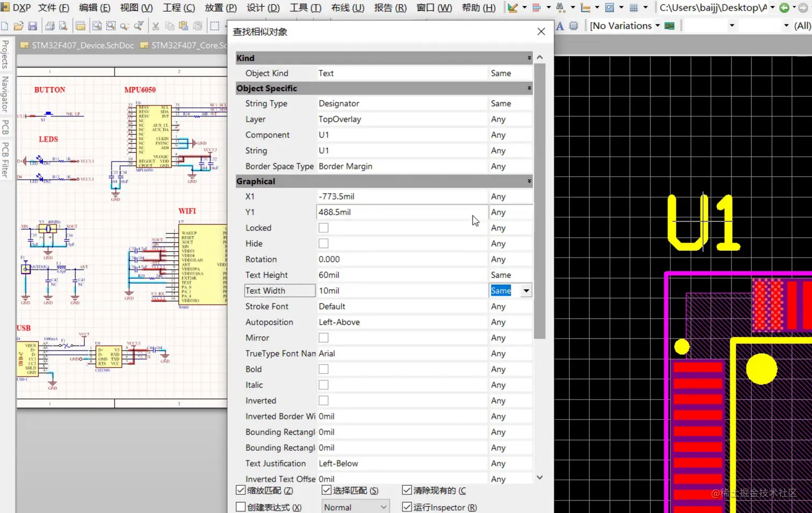Toggle the Hide checkbox
This screenshot has width=812, height=513.
point(323,244)
